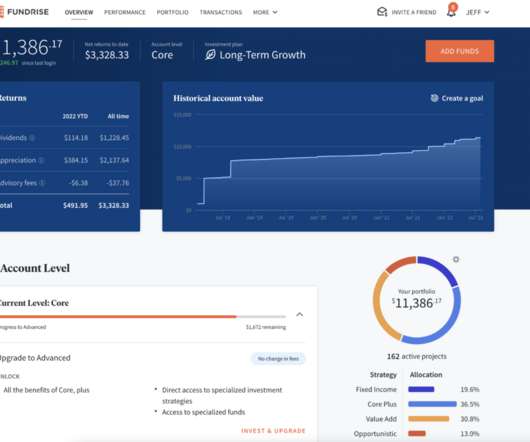Screen dimensions: 530x442
Task: Click the remaining amount under the progress bar
Action: [266, 327]
